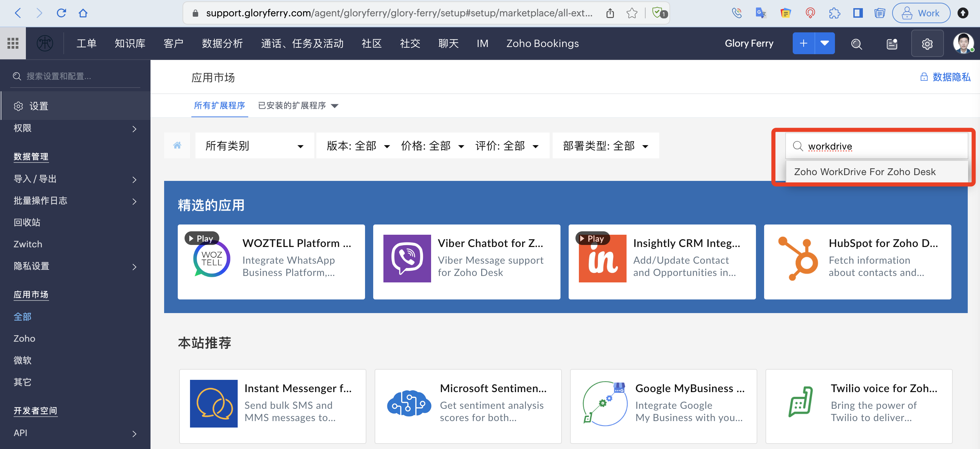Select 全部 under 应用市场
980x449 pixels.
click(22, 316)
